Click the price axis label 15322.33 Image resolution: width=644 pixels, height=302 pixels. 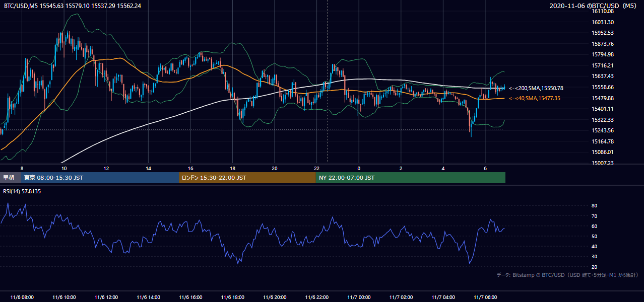(602, 120)
